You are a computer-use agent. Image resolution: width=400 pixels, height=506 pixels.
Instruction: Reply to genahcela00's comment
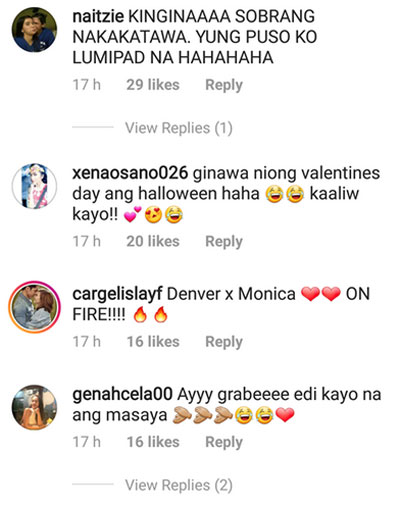coord(224,442)
